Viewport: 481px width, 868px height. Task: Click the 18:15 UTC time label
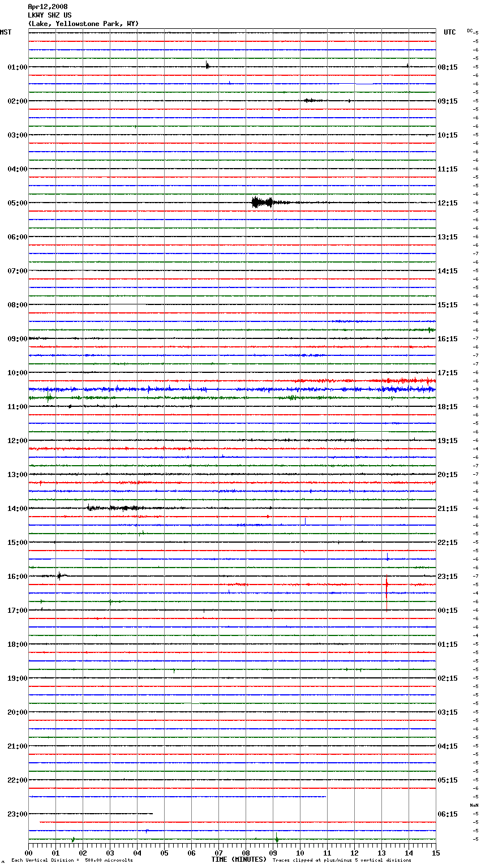point(448,407)
